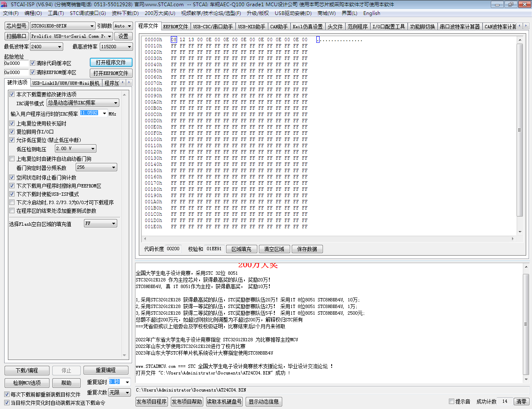Click 代码长度 value 00200
Viewport: 532px width, 409px height.
(173, 249)
